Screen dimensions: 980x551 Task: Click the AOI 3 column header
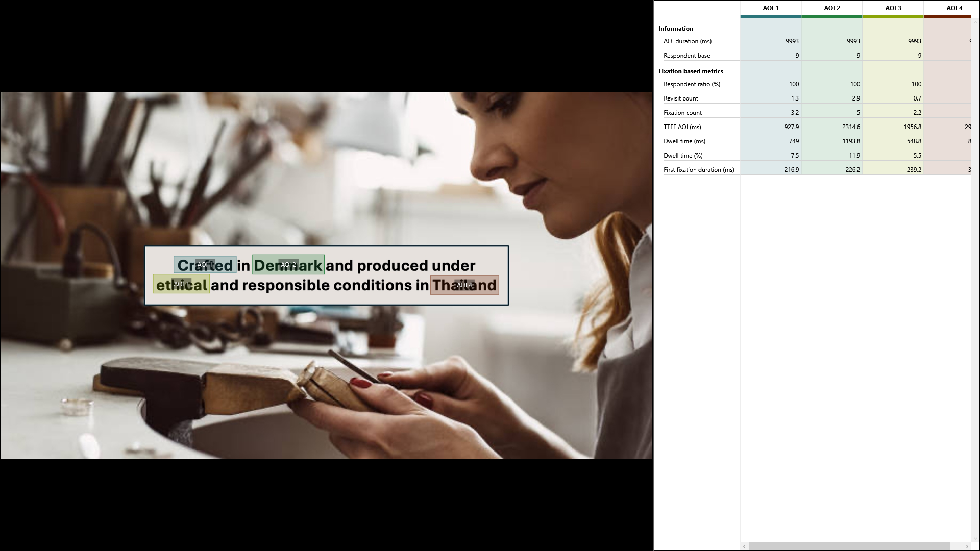point(893,8)
